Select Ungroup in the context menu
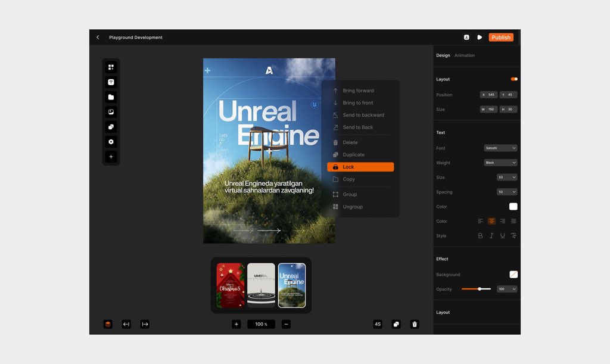 point(360,207)
